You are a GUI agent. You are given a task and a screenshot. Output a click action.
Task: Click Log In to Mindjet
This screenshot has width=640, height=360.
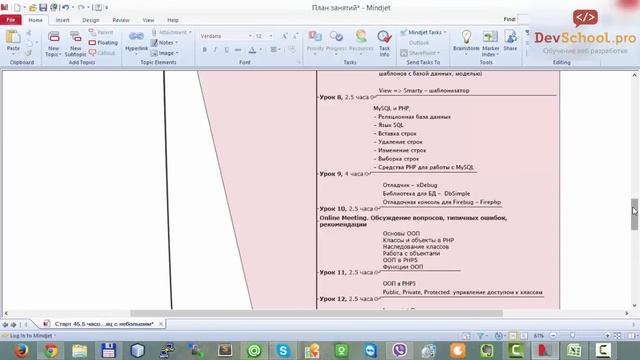[x=31, y=336]
